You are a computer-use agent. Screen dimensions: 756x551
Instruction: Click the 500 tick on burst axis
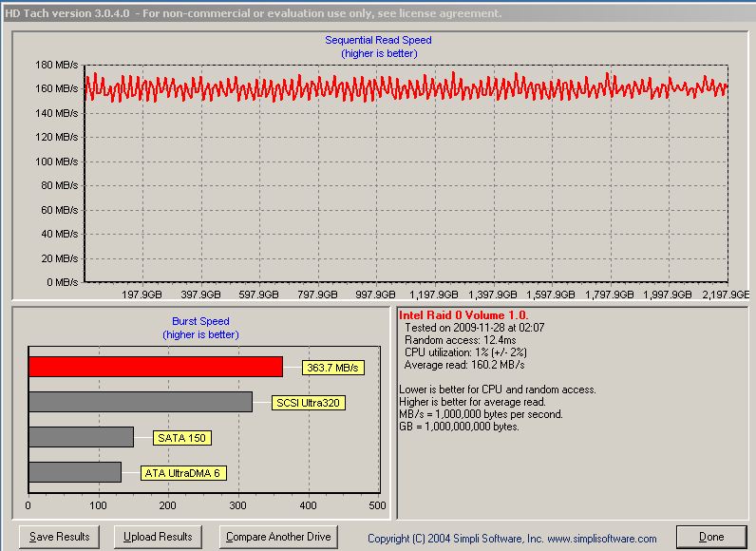tap(377, 505)
